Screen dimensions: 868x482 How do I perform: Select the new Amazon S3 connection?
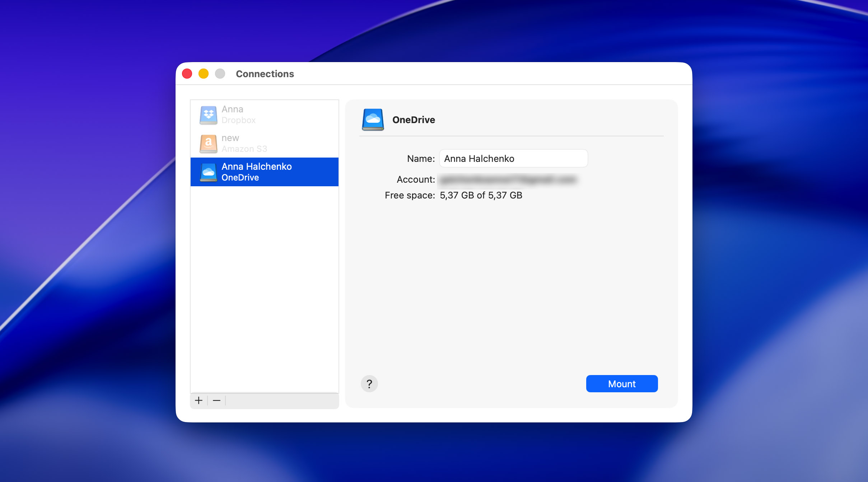pos(264,143)
